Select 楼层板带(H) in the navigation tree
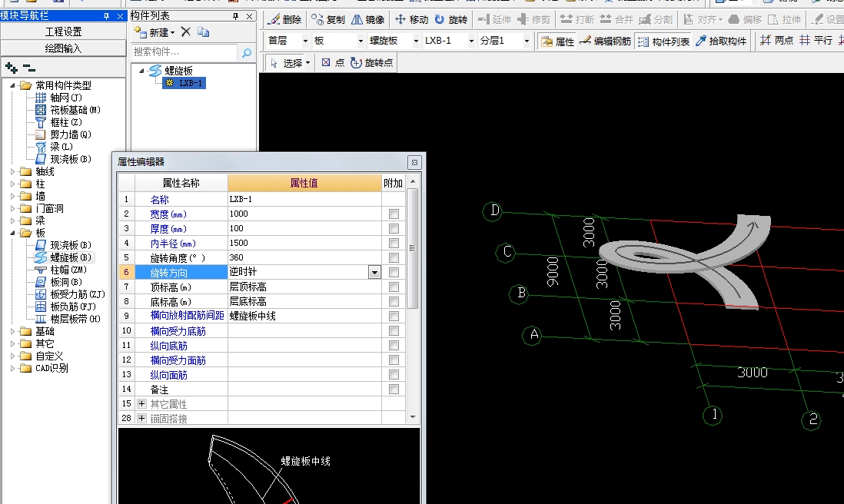The image size is (844, 504). [68, 319]
